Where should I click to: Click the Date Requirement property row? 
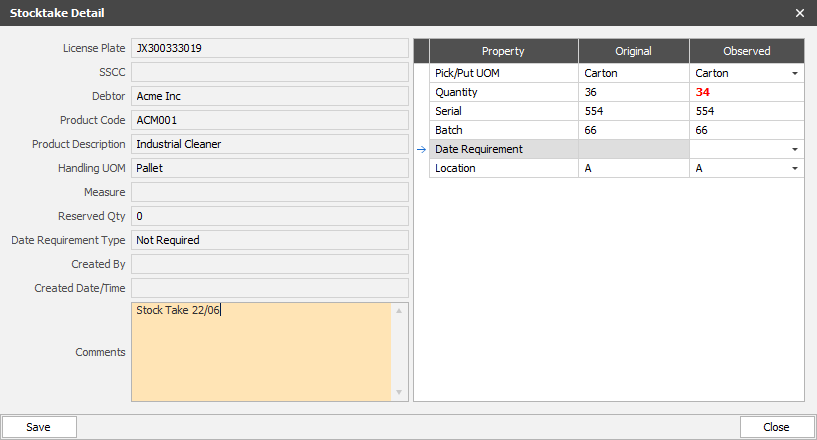(616, 149)
